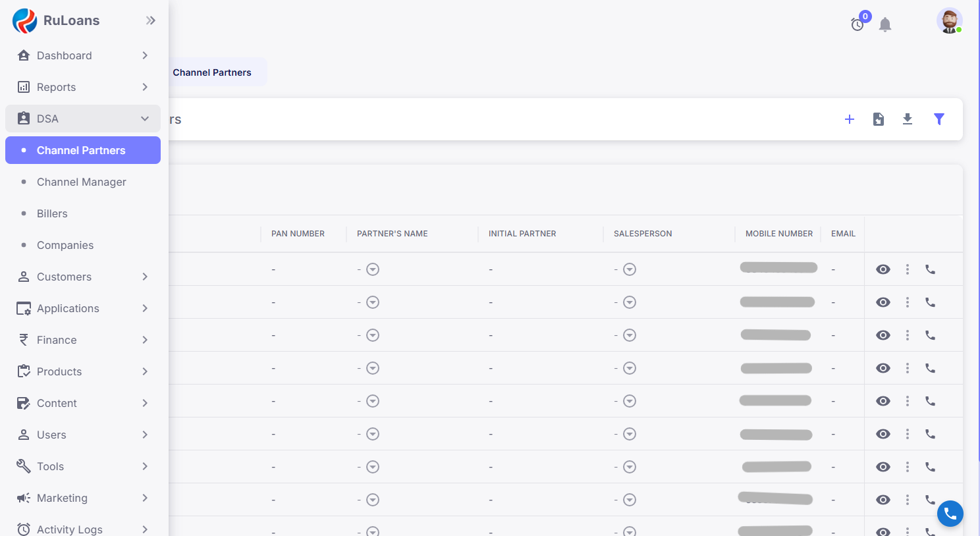Open three-dot menu in second row
Screen dimensions: 980x536
tap(908, 302)
